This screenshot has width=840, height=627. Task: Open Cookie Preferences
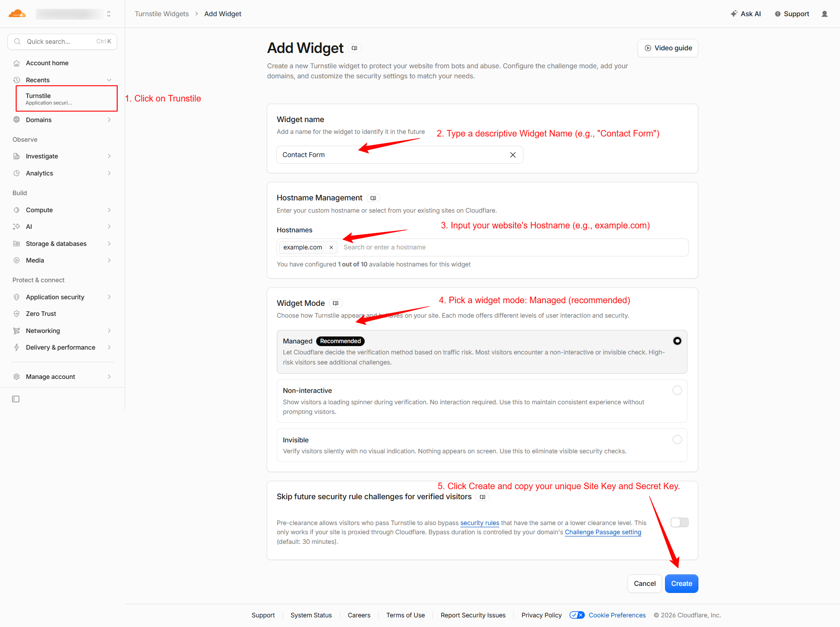point(617,615)
